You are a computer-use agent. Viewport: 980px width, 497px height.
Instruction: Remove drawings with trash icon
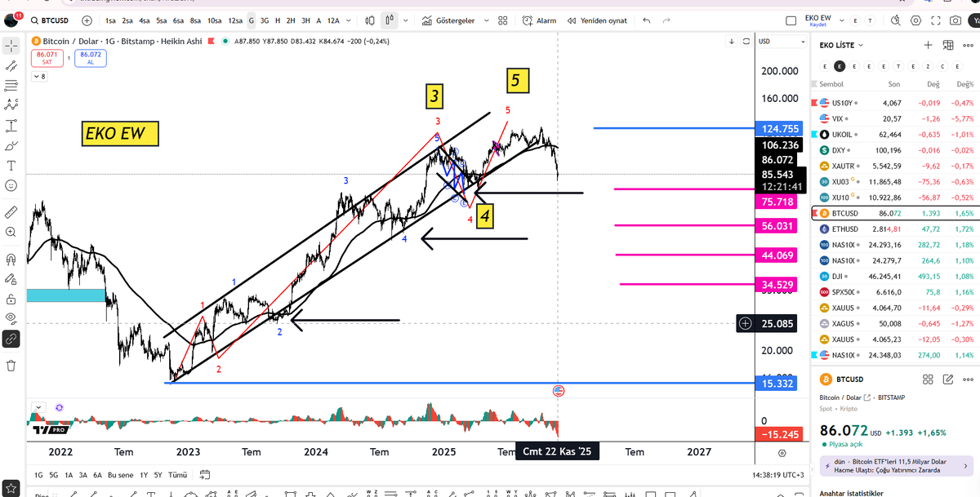11,365
